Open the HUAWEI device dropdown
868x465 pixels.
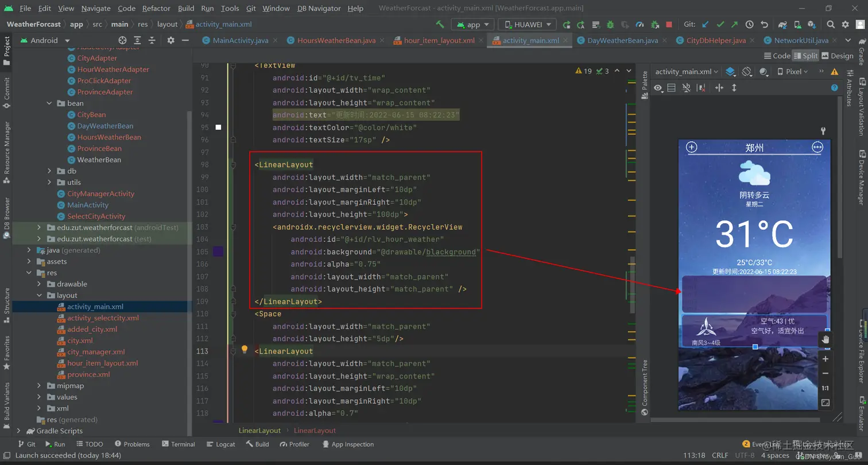527,25
